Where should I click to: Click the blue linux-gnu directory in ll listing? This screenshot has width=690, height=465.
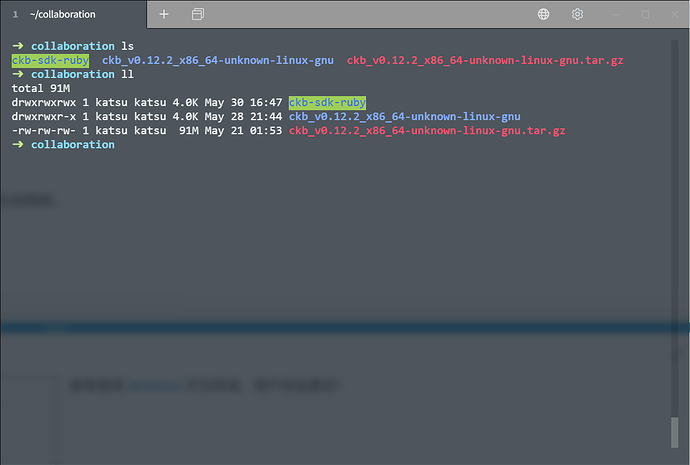[404, 117]
